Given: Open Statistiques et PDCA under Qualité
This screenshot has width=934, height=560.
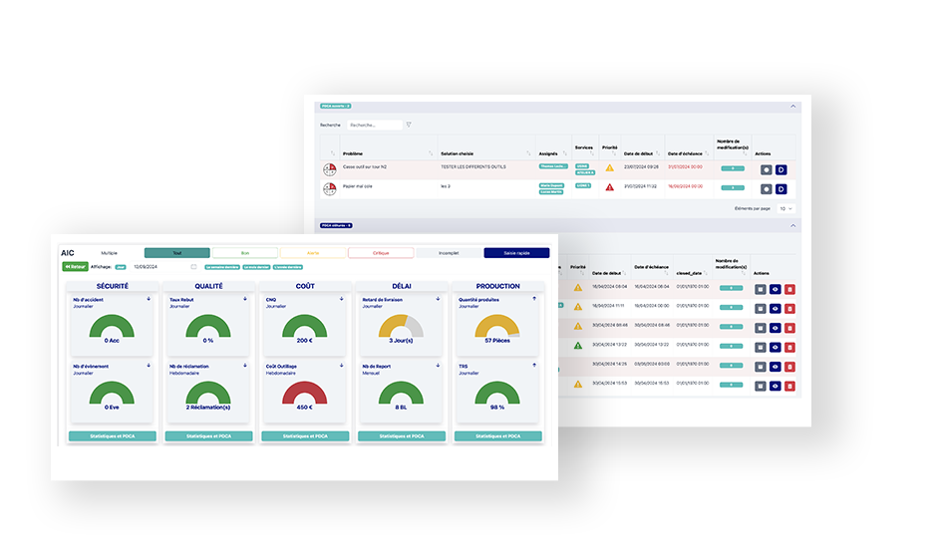Looking at the screenshot, I should (x=208, y=436).
